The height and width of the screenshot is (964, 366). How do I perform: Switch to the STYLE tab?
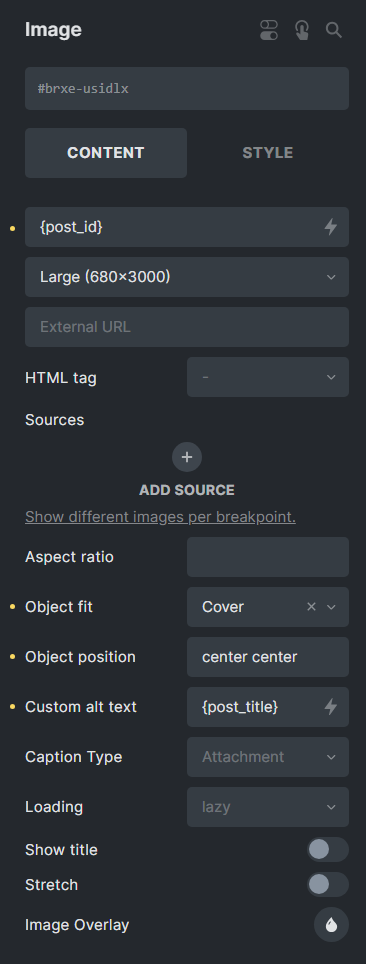[x=268, y=153]
